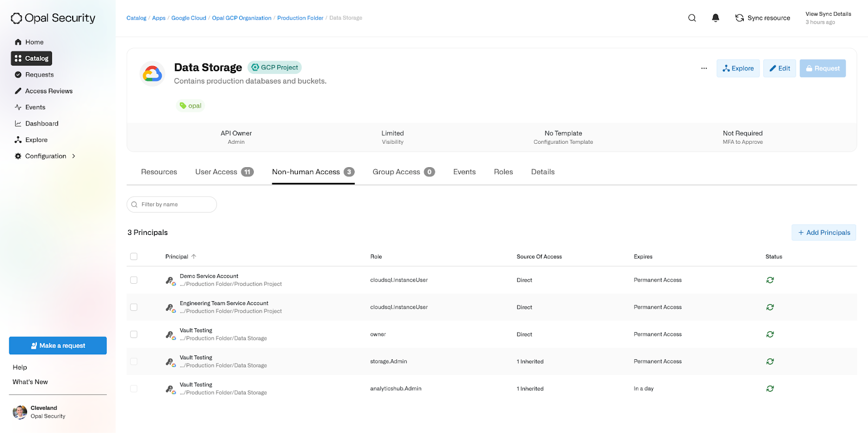
Task: Click the Opal Security logo
Action: point(53,18)
